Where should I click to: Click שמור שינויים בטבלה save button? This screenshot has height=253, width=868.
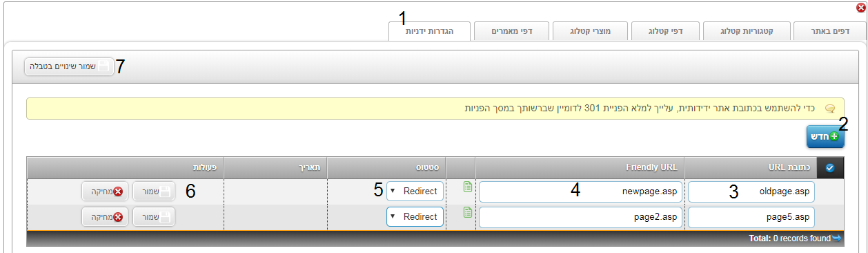tap(69, 66)
